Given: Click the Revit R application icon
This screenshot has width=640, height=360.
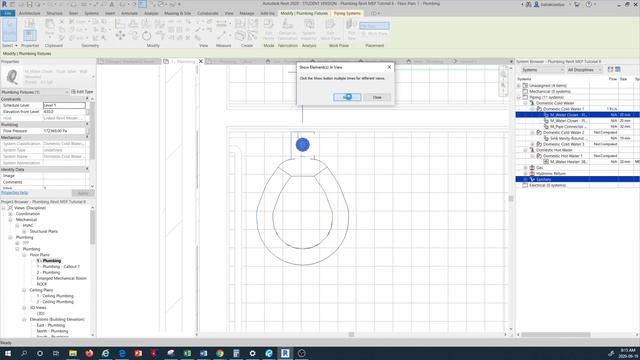Looking at the screenshot, I should (4, 4).
